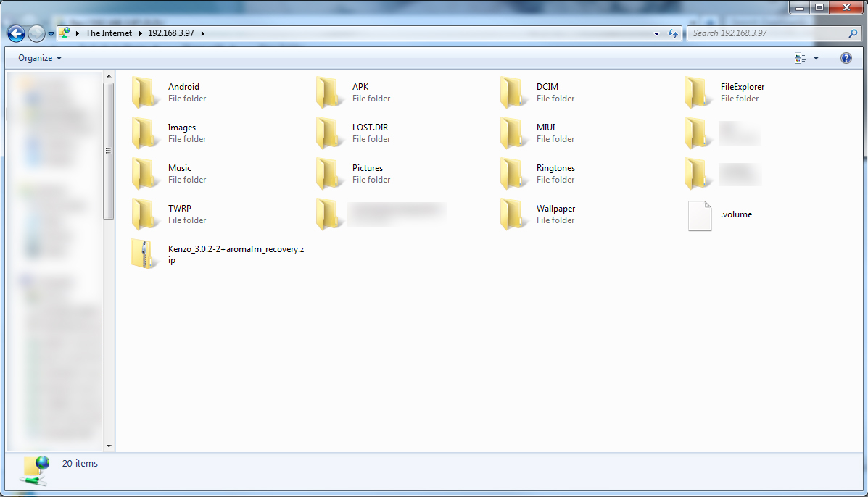Maximize the Explorer window
The image size is (868, 497).
[819, 7]
